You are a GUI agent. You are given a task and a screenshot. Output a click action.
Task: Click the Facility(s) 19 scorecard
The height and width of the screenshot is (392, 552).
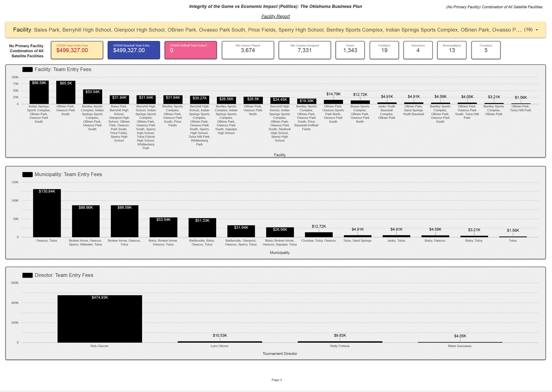tap(384, 50)
